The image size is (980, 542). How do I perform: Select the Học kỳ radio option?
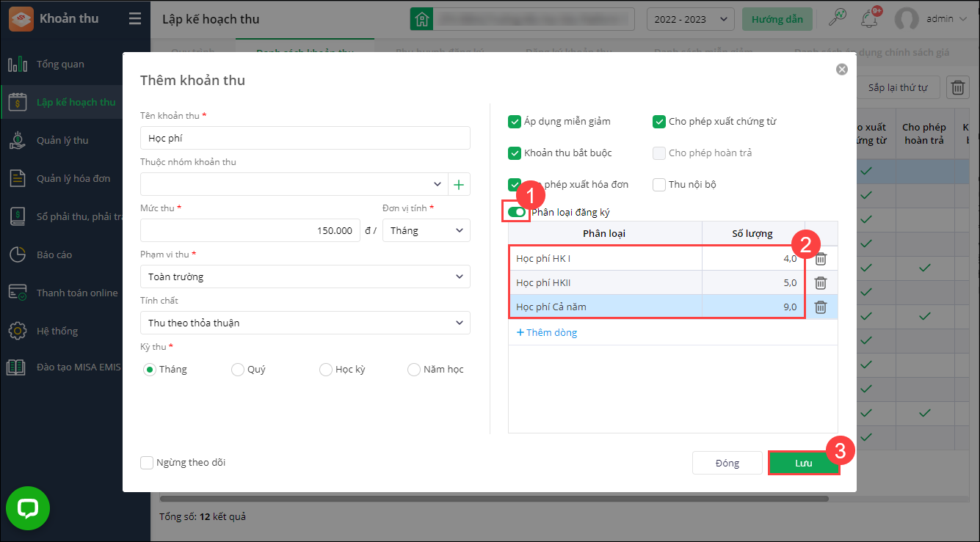[x=326, y=370]
